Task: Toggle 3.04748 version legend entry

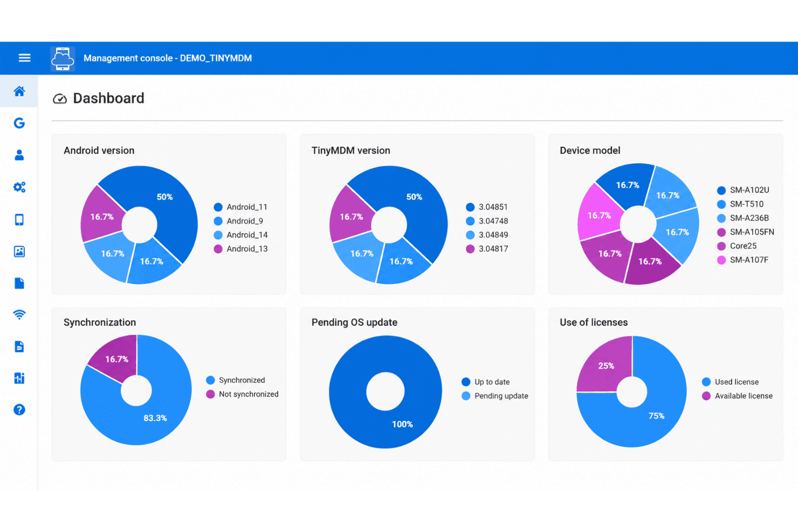Action: tap(487, 221)
